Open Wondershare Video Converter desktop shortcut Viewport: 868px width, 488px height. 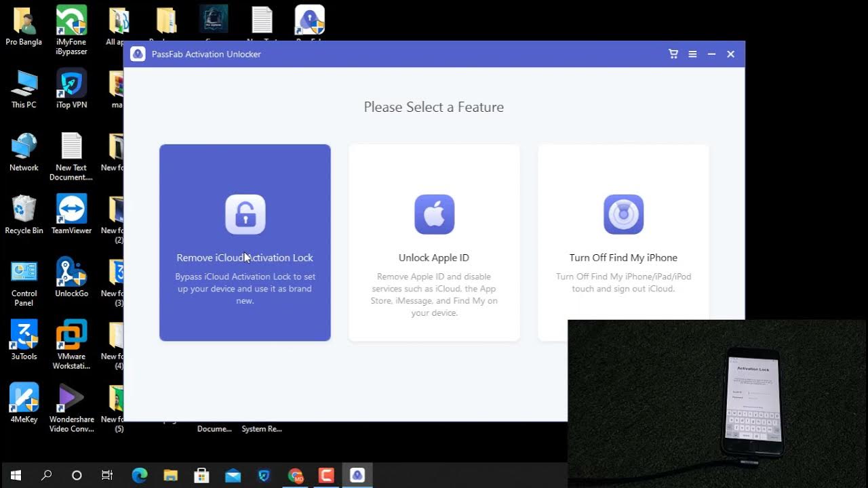click(x=71, y=408)
